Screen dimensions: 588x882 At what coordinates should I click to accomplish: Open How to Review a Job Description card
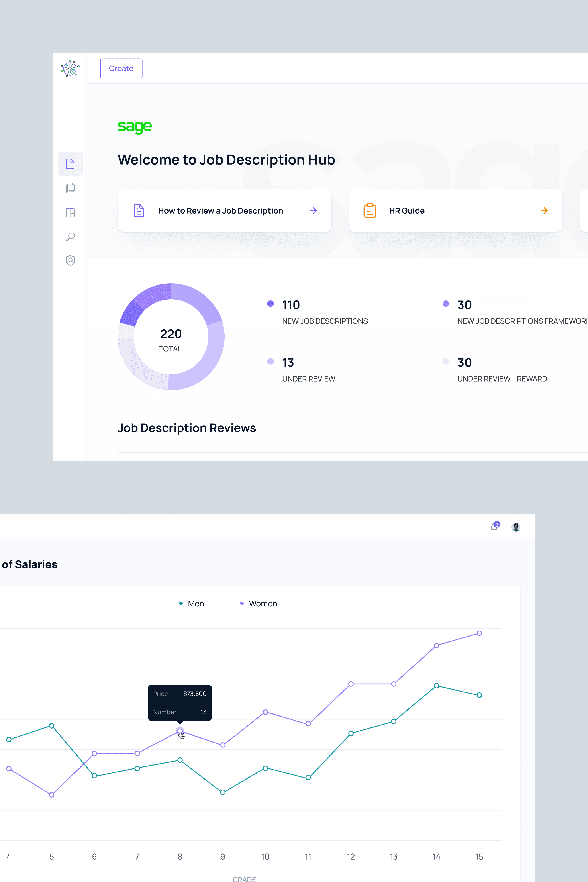click(x=220, y=211)
